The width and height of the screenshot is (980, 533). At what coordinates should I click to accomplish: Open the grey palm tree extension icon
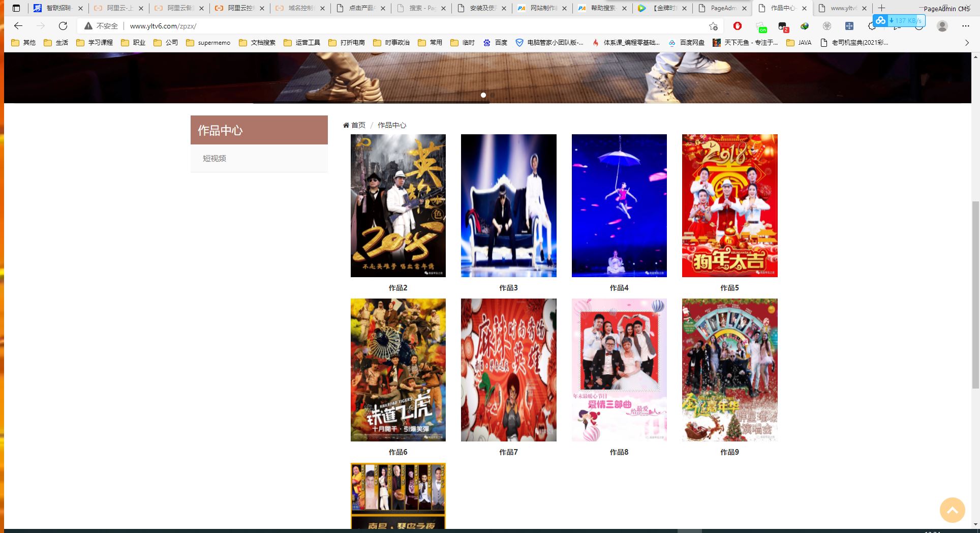[827, 26]
